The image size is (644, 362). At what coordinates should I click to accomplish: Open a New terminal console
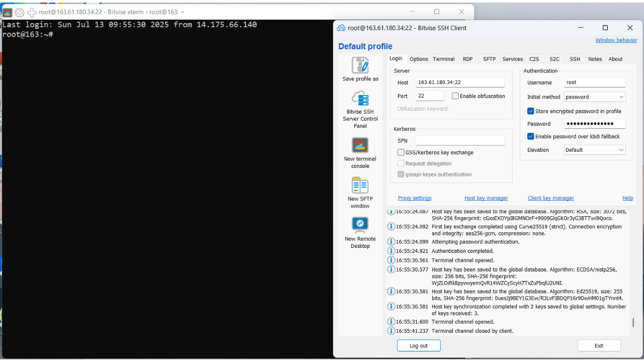[x=360, y=145]
